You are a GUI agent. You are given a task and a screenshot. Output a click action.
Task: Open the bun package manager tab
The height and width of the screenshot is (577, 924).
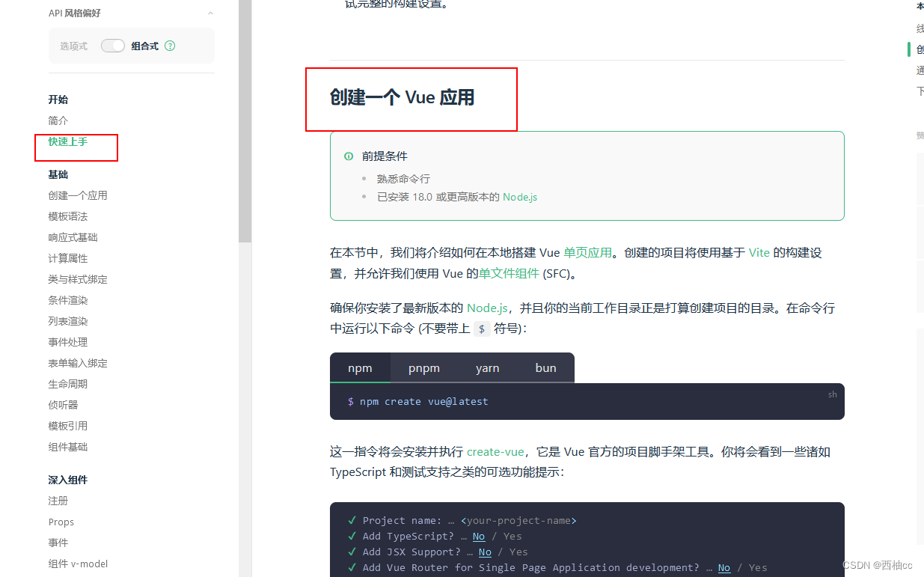pyautogui.click(x=545, y=367)
